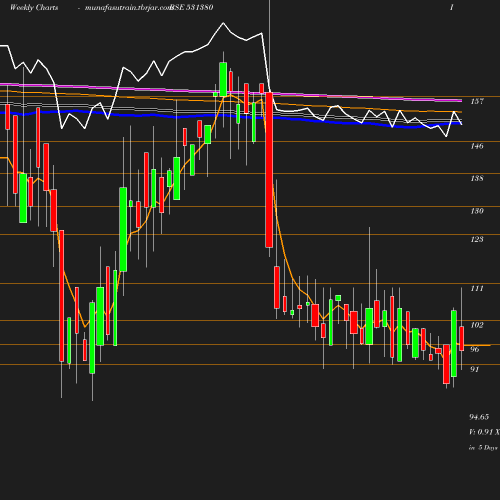Click the 'in 5 Days' text
This screenshot has width=500, height=500.
483,448
